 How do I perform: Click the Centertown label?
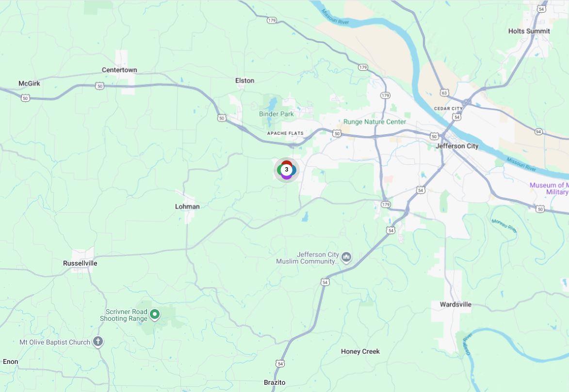pyautogui.click(x=119, y=70)
